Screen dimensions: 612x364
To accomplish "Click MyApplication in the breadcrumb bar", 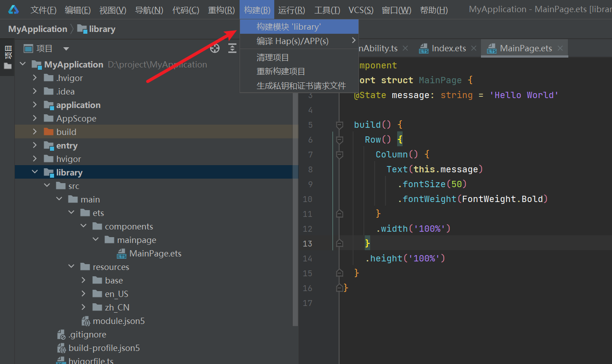I will [x=38, y=29].
